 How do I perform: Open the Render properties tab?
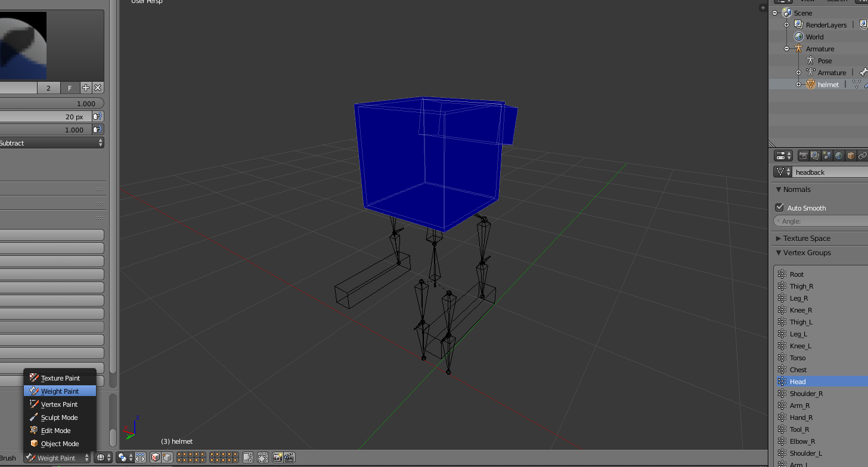804,156
